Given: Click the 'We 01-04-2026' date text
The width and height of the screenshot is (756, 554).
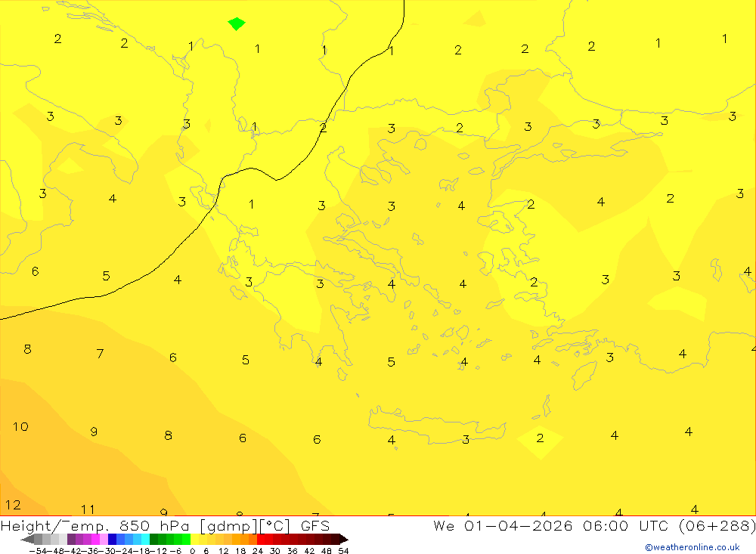Looking at the screenshot, I should 503,525.
